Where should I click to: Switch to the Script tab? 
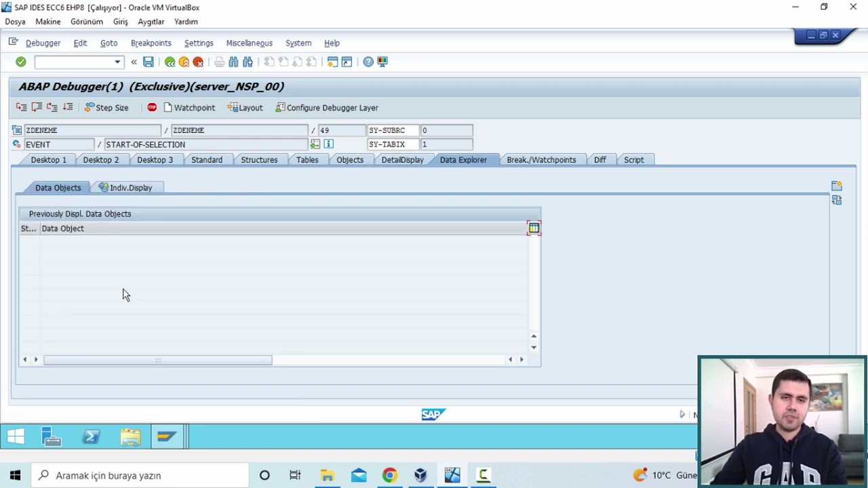coord(634,160)
